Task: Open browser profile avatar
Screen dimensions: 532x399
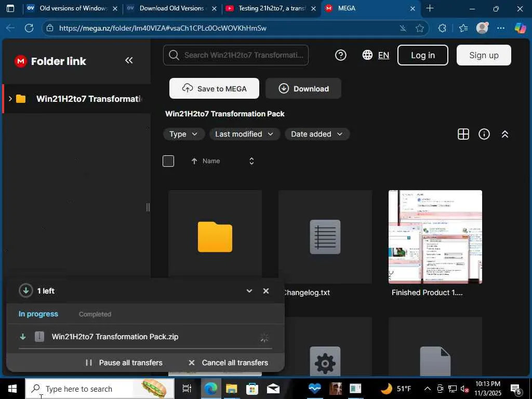Action: 482,28
